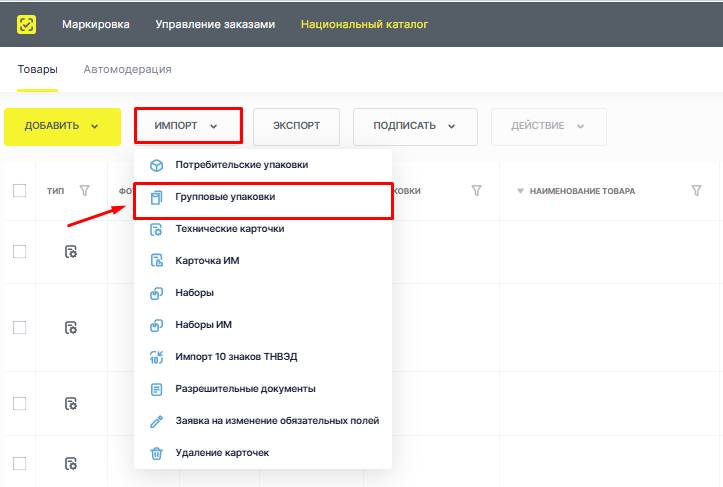Tick the checkbox in the second table row
Image resolution: width=723 pixels, height=487 pixels.
click(19, 328)
